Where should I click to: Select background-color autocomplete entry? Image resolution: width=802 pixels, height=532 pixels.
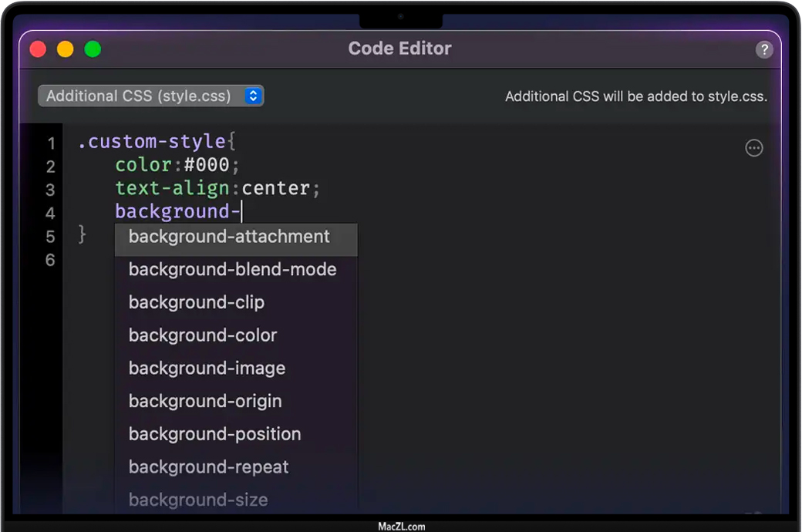pyautogui.click(x=203, y=335)
